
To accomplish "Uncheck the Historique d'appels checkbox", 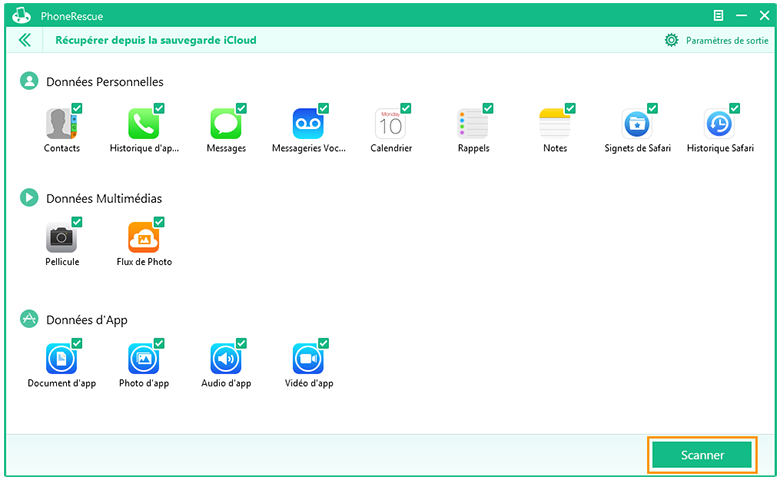I will pos(159,108).
